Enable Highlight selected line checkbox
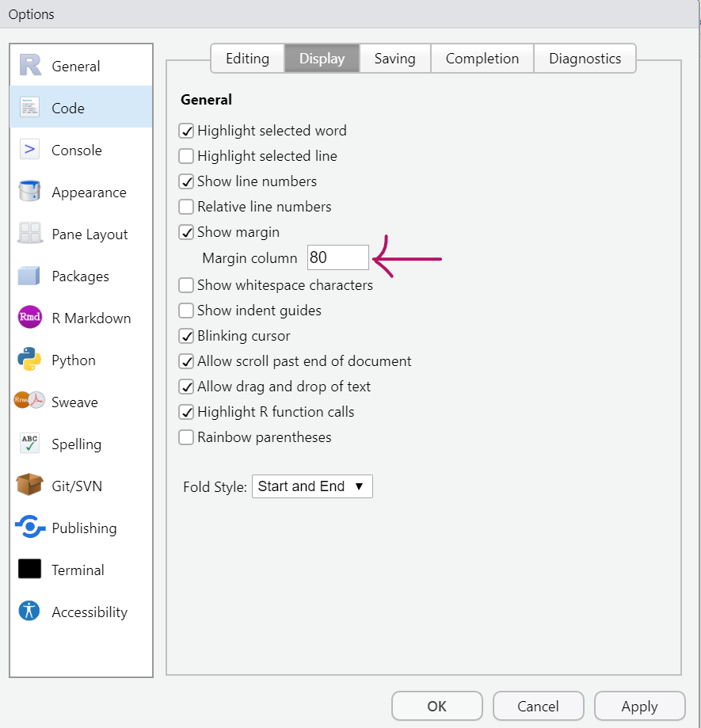Viewport: 701px width, 728px height. (x=186, y=156)
